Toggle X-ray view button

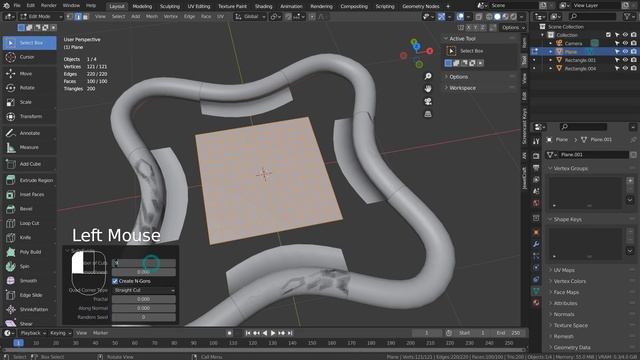pyautogui.click(x=479, y=17)
